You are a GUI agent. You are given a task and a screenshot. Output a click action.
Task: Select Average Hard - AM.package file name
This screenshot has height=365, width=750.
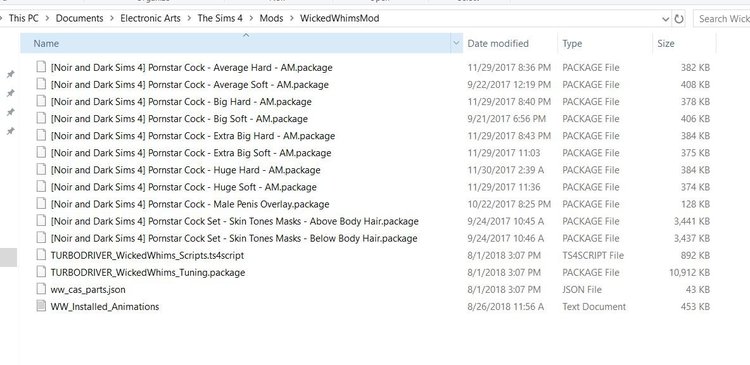tap(191, 67)
